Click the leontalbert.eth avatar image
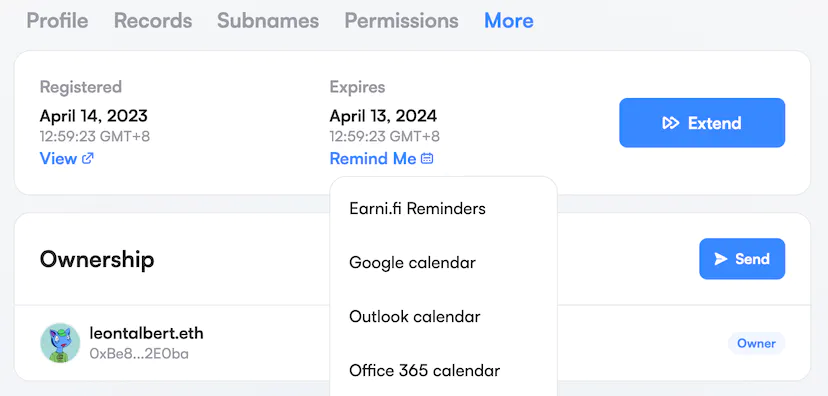This screenshot has height=396, width=828. [x=60, y=343]
